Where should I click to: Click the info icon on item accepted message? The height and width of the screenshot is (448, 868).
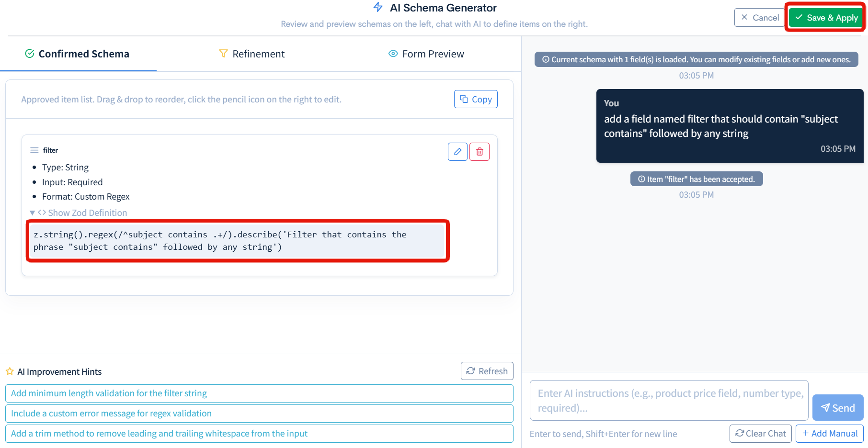(x=641, y=179)
